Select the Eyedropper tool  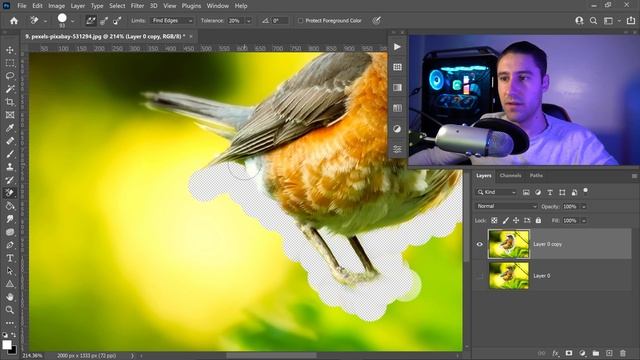tap(10, 128)
